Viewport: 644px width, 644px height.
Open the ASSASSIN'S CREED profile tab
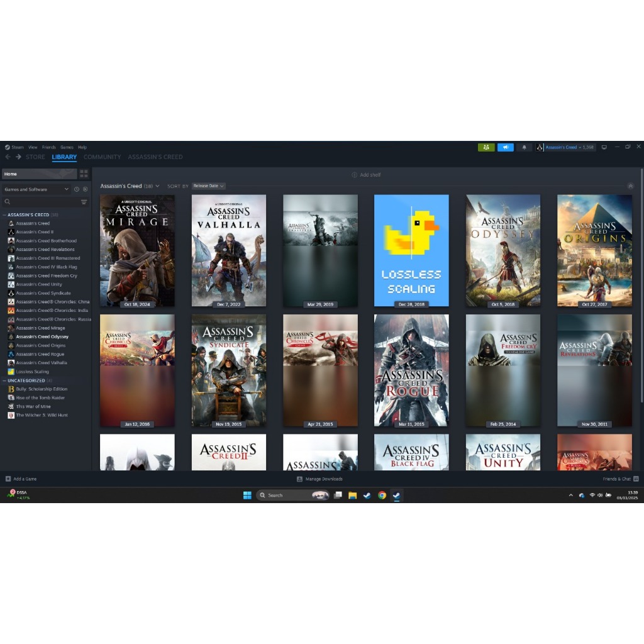tap(155, 157)
